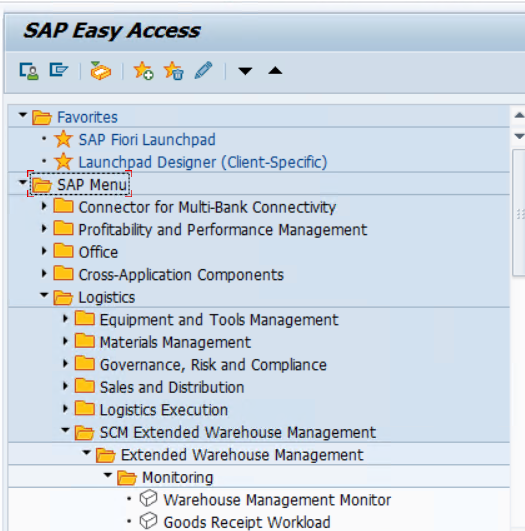The width and height of the screenshot is (525, 531).
Task: Open Launchpad Designer (Client-Specific) favorite
Action: [x=203, y=162]
